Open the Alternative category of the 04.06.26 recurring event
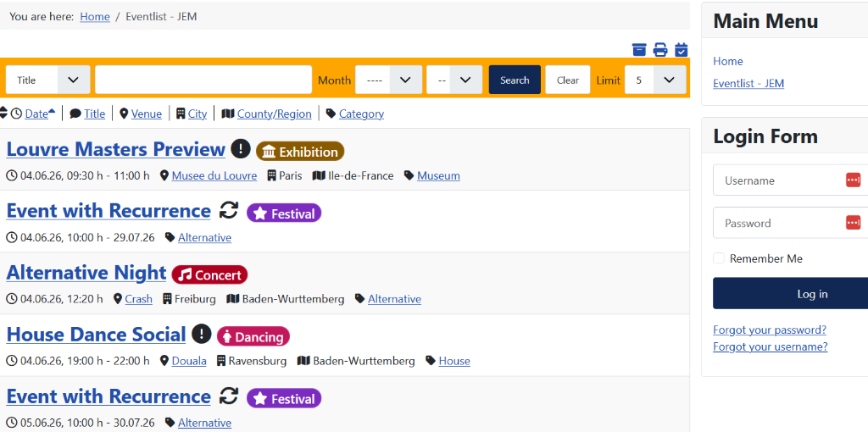The height and width of the screenshot is (432, 868). 205,238
